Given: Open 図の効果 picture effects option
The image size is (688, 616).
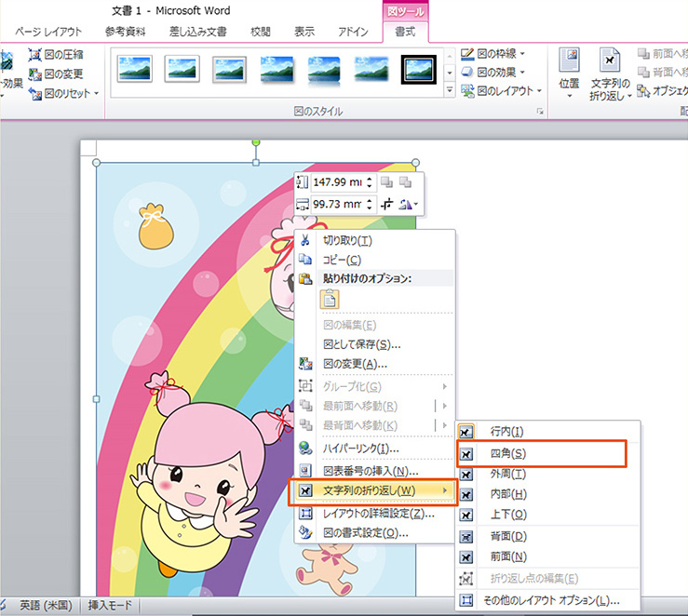Looking at the screenshot, I should 492,72.
